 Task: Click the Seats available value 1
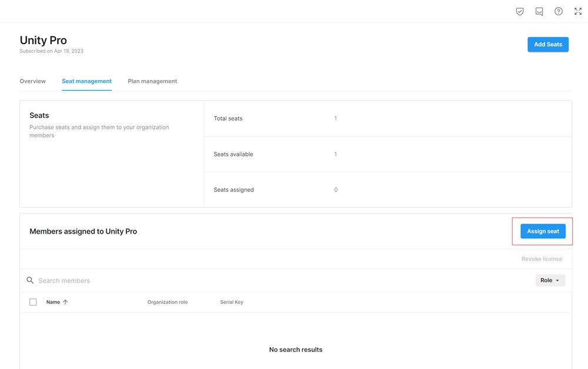335,154
